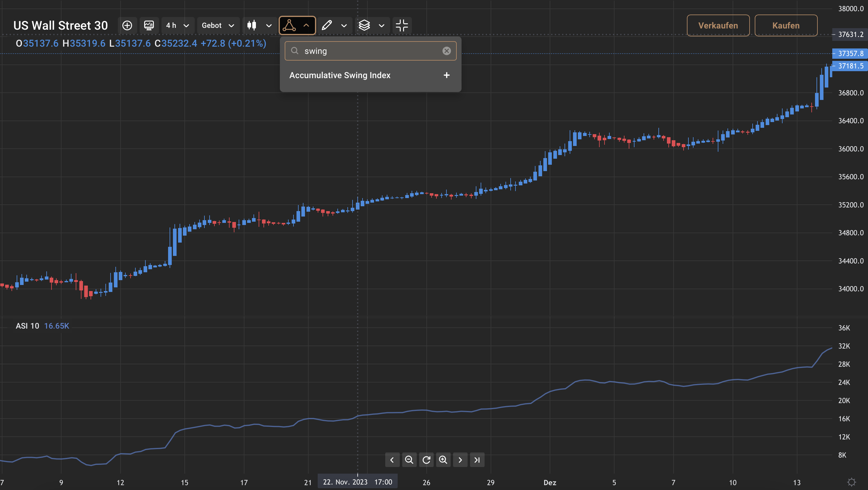Image resolution: width=868 pixels, height=490 pixels.
Task: Click the change value +72.8 (+0.21%)
Action: coord(234,44)
